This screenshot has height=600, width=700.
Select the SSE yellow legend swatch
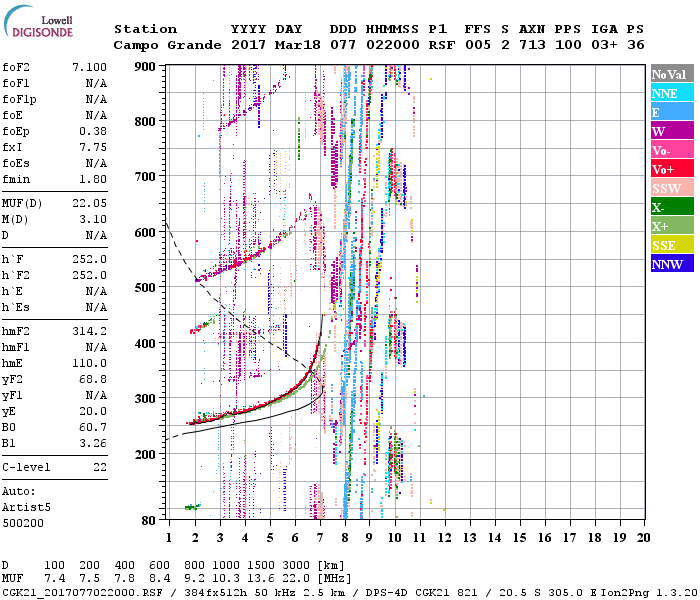(x=672, y=244)
